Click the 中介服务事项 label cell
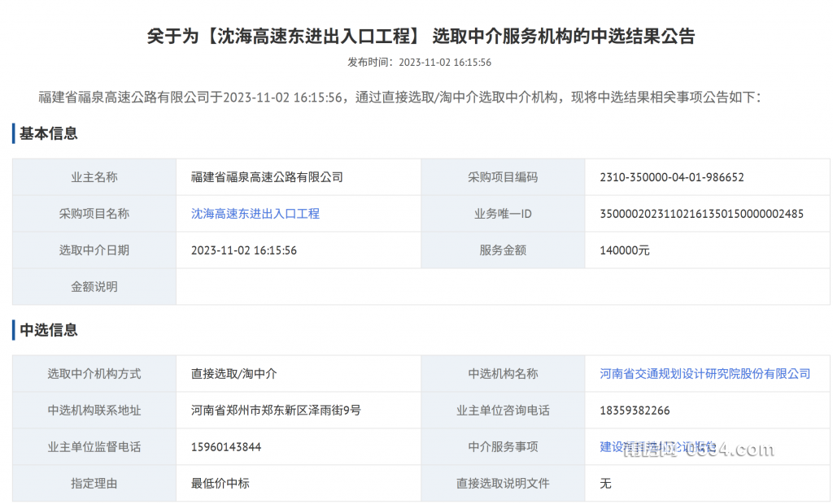 [x=503, y=447]
